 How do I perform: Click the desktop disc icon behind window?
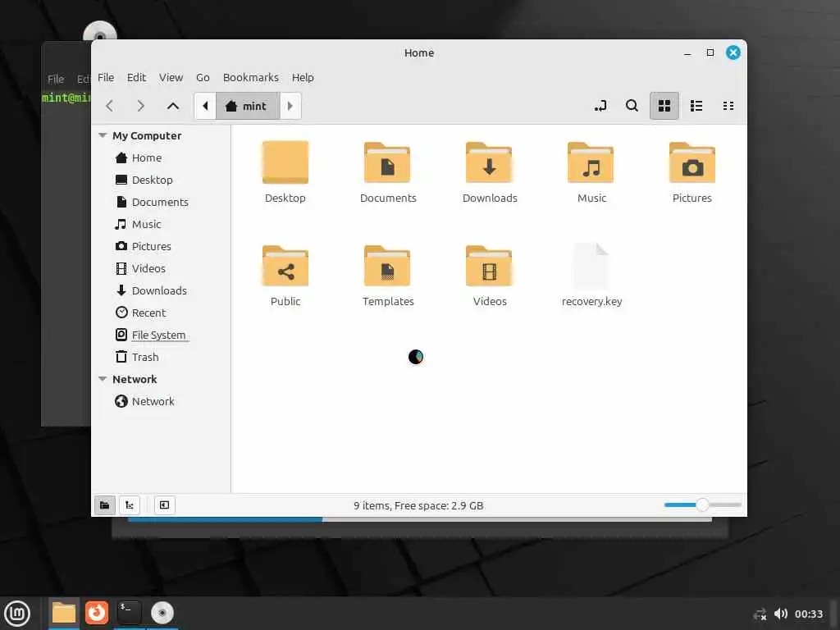pos(99,31)
